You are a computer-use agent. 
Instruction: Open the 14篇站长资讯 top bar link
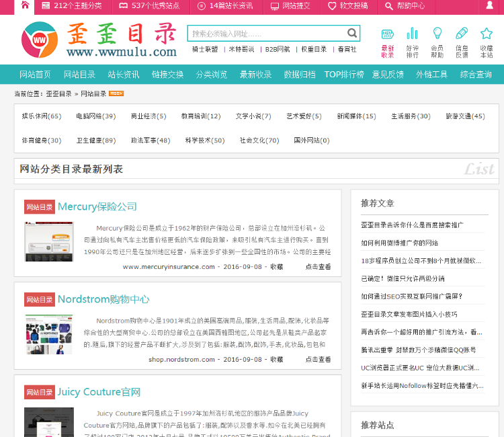click(225, 6)
